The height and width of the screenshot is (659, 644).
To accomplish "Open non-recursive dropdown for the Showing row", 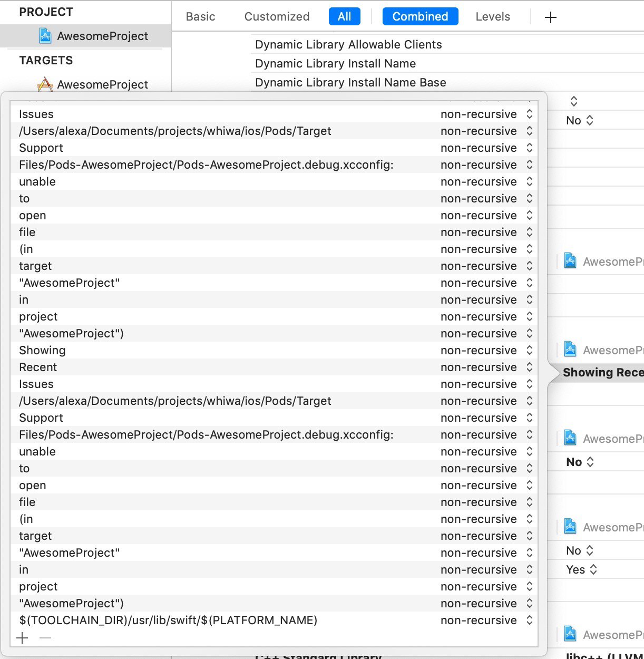I will point(487,350).
